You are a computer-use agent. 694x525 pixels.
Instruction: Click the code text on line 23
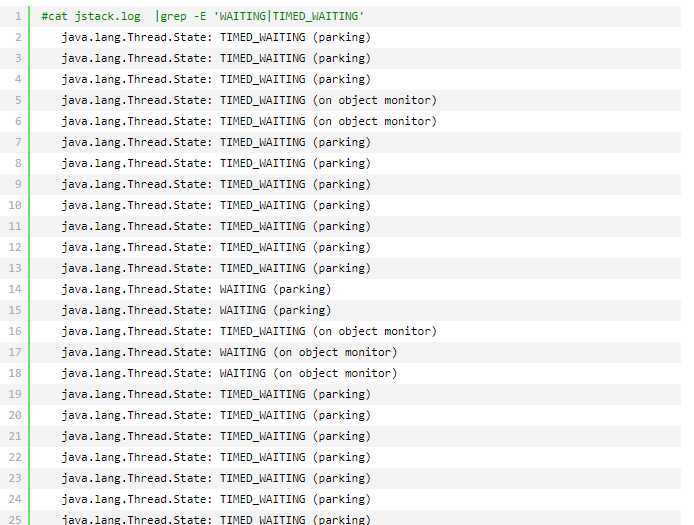(216, 478)
